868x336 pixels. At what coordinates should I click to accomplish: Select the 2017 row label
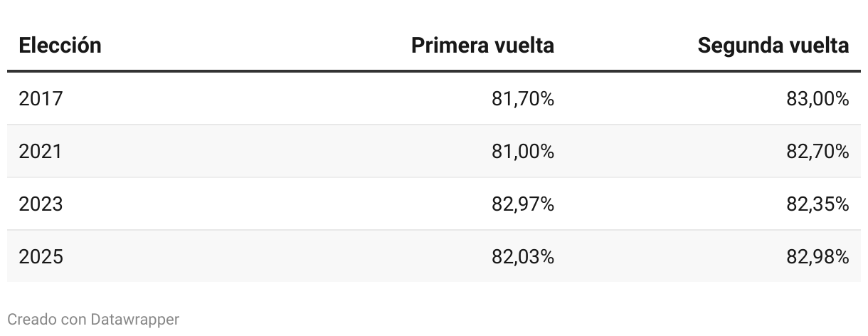41,99
